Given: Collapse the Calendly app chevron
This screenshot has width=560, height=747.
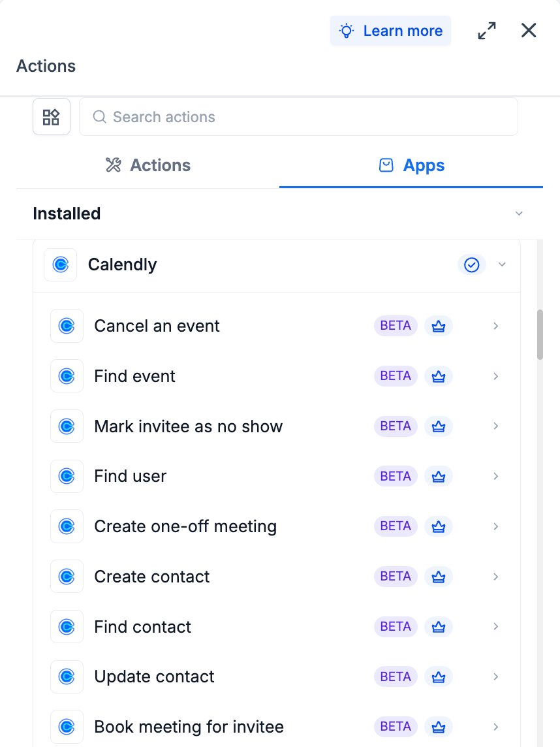Looking at the screenshot, I should pyautogui.click(x=502, y=264).
